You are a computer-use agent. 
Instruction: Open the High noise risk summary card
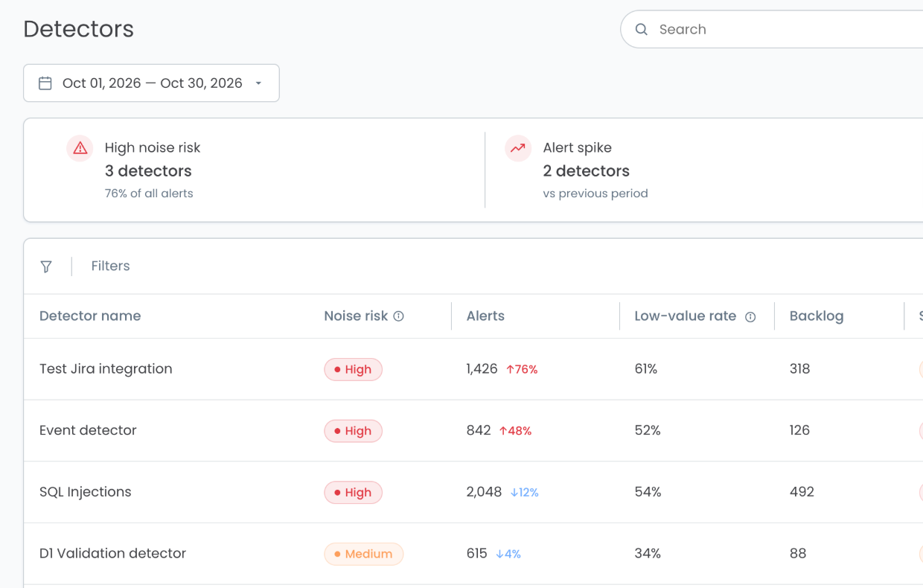tap(253, 170)
